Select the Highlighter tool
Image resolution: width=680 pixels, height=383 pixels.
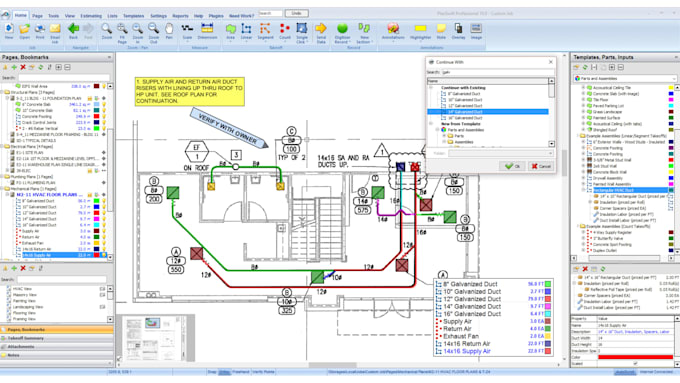coord(420,29)
